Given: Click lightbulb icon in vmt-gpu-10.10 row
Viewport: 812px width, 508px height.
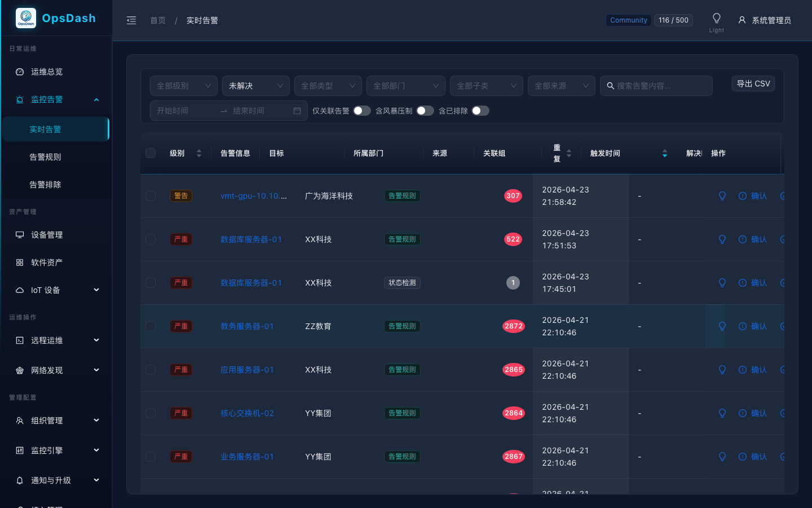Looking at the screenshot, I should tap(722, 196).
